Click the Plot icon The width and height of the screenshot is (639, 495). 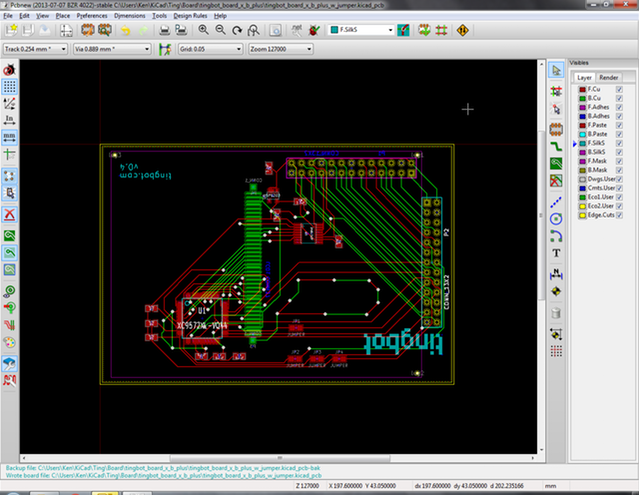coord(181,30)
